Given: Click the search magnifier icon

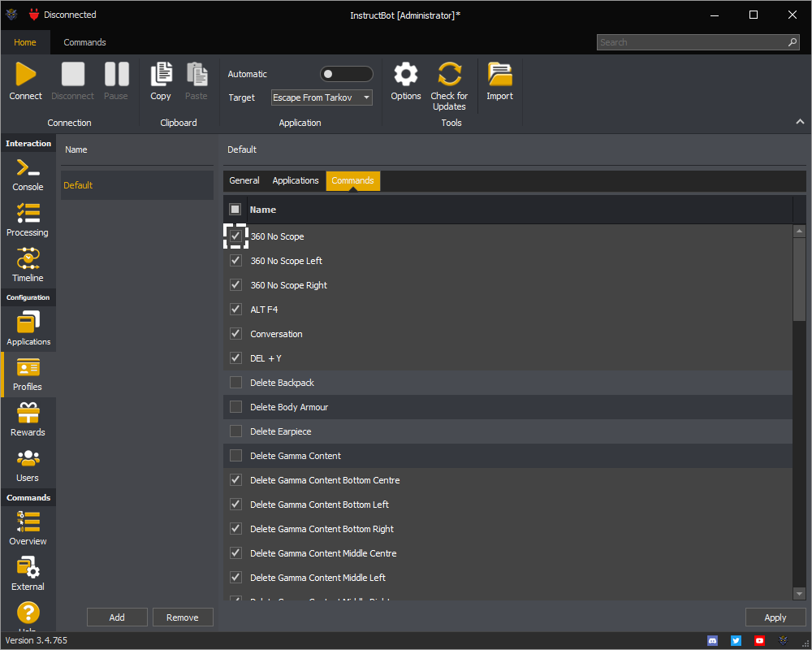Looking at the screenshot, I should point(793,42).
